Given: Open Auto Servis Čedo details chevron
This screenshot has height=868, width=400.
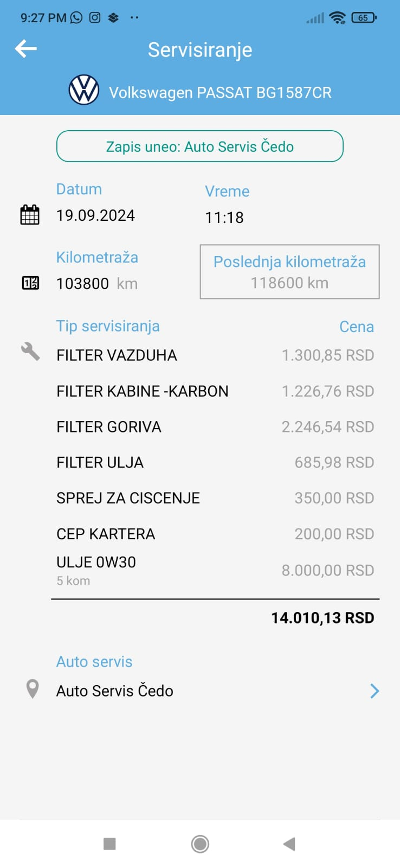Looking at the screenshot, I should point(374,691).
